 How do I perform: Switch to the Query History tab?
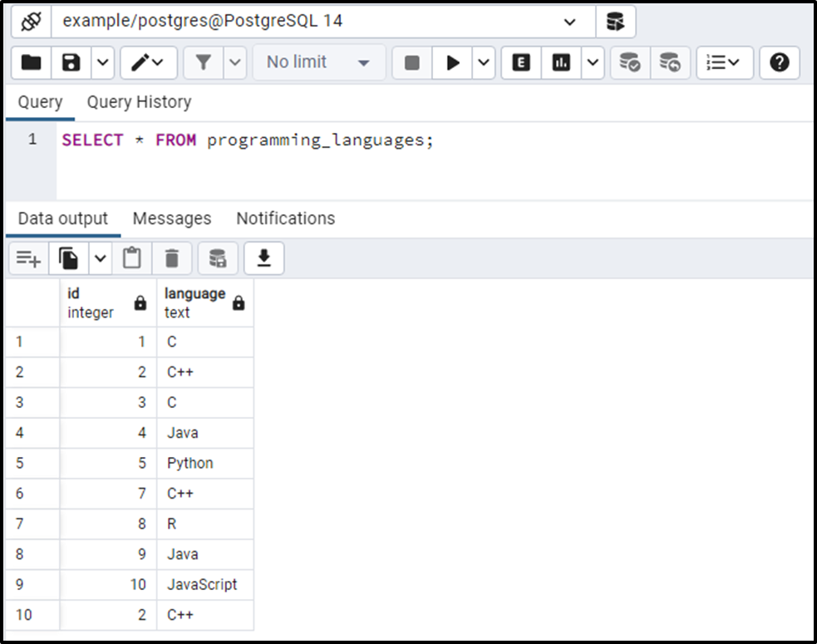(138, 101)
